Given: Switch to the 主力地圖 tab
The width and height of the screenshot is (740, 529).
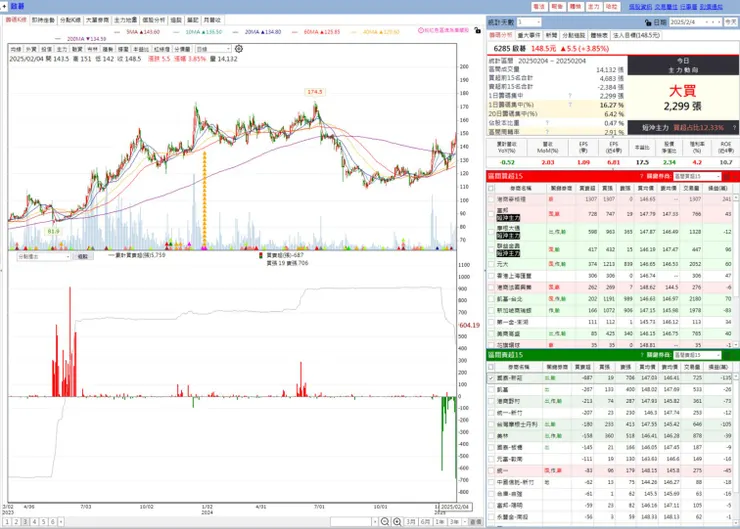Looking at the screenshot, I should tap(126, 20).
